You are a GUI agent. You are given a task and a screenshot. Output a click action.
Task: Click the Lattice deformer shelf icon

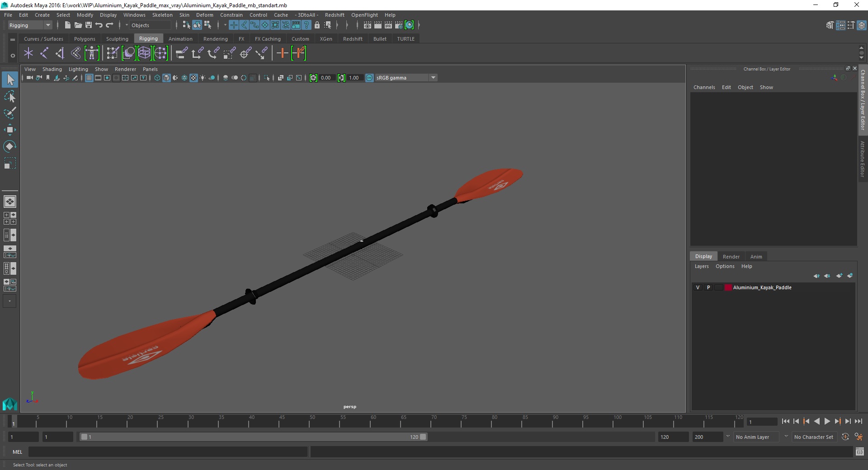(x=145, y=53)
